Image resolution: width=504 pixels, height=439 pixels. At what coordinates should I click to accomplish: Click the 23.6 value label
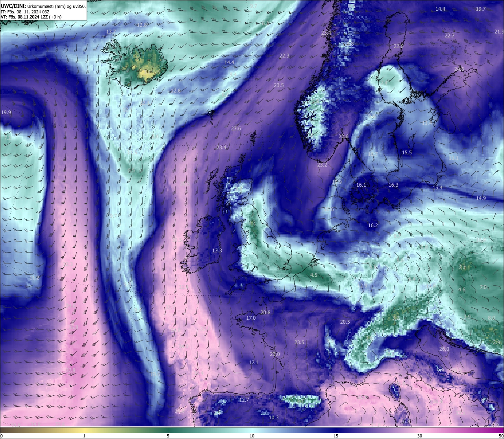click(x=236, y=128)
